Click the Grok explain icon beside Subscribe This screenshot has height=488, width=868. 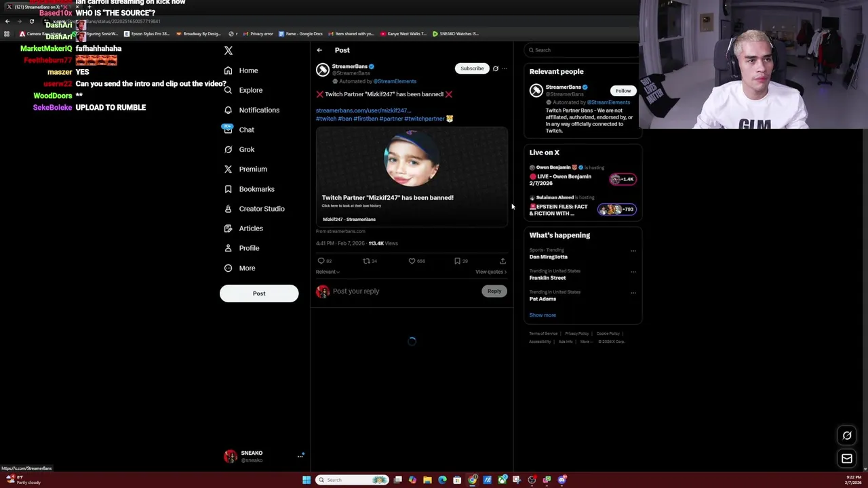[495, 68]
